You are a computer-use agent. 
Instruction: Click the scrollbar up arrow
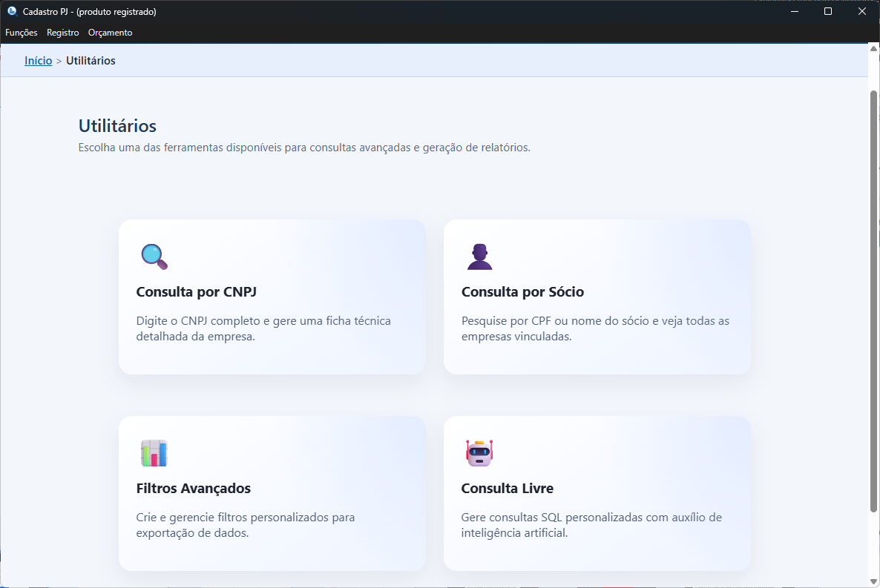[x=873, y=49]
